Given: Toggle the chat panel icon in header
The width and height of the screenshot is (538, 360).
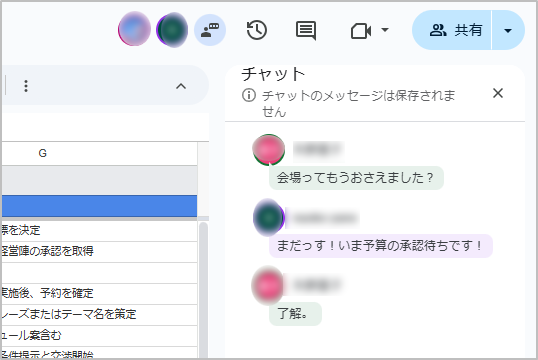Looking at the screenshot, I should pos(210,30).
